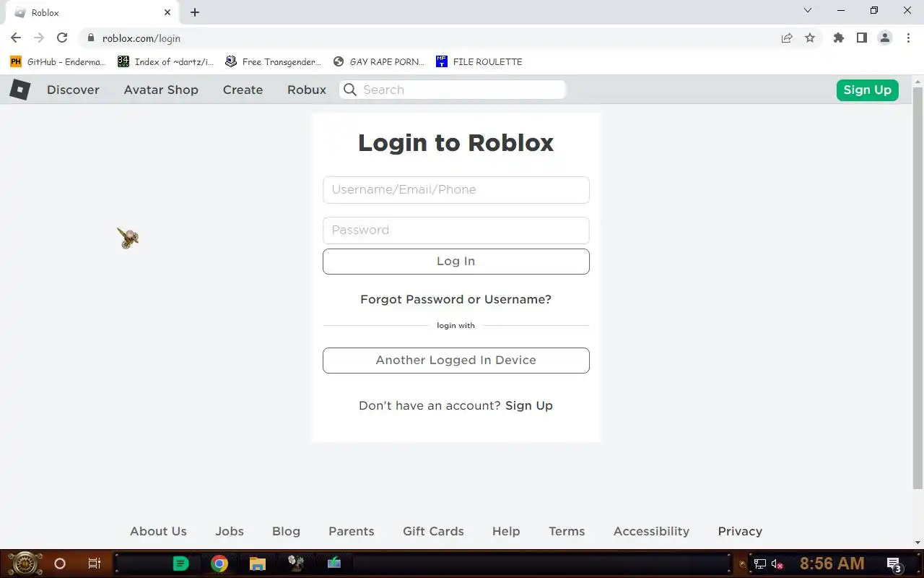Click Forgot Password or Username link
Image resolution: width=924 pixels, height=578 pixels.
pos(456,299)
